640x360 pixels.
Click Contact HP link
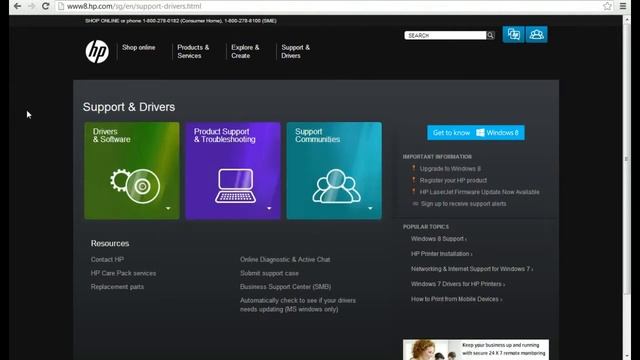[107, 260]
